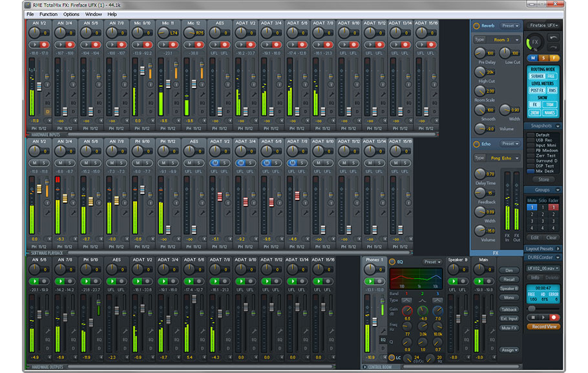Open the File menu
Image resolution: width=588 pixels, height=373 pixels.
[x=30, y=14]
